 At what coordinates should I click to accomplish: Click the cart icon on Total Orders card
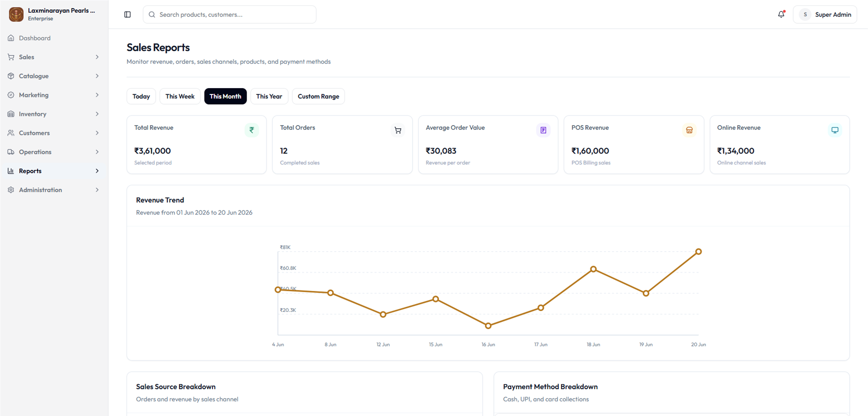398,130
